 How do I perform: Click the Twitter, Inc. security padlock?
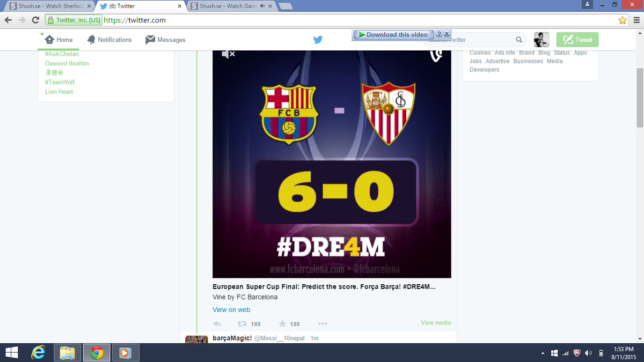[x=75, y=20]
